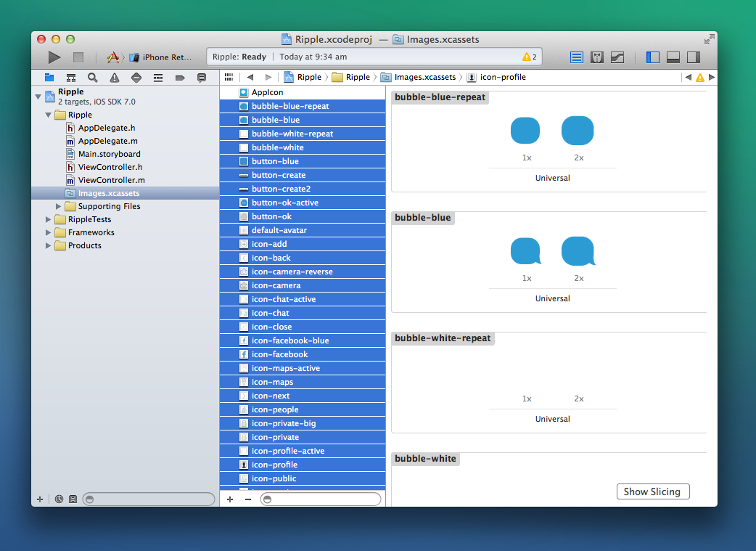756x551 pixels.
Task: Open the Find navigator magnifying glass
Action: pos(92,77)
